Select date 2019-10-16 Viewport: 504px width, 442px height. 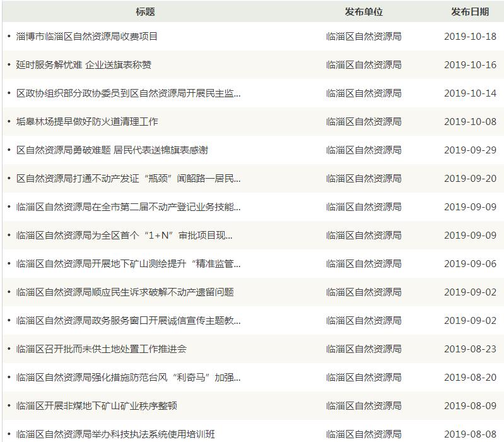point(470,64)
